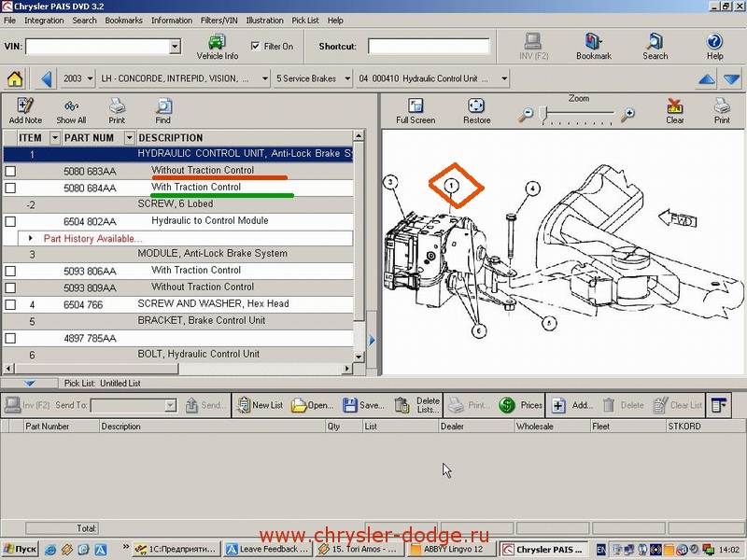Screen dimensions: 747x560
Task: Open a saved pick list
Action: tap(312, 405)
